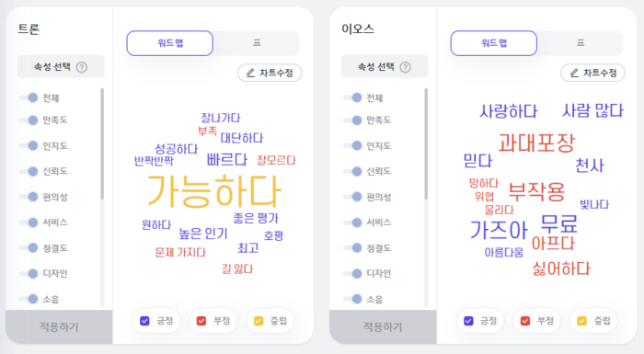Toggle the 만족도 switch in 이오스 panel
The width and height of the screenshot is (644, 354).
pos(352,120)
